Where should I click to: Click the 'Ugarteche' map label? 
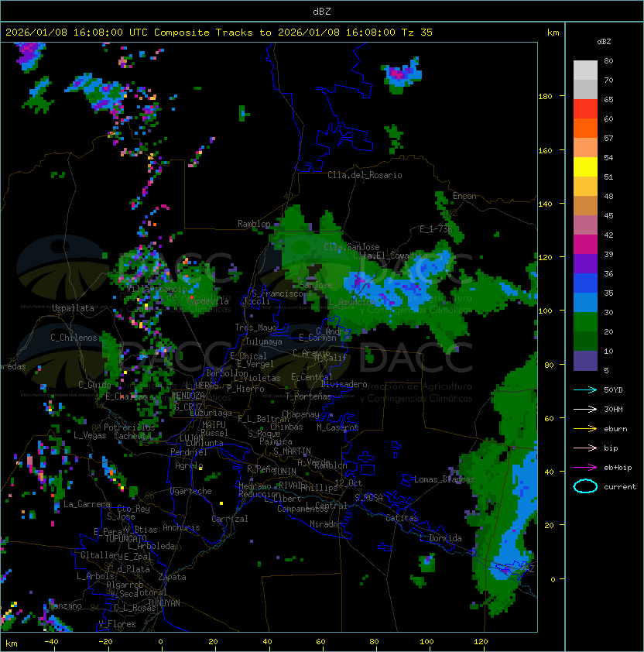pyautogui.click(x=191, y=491)
